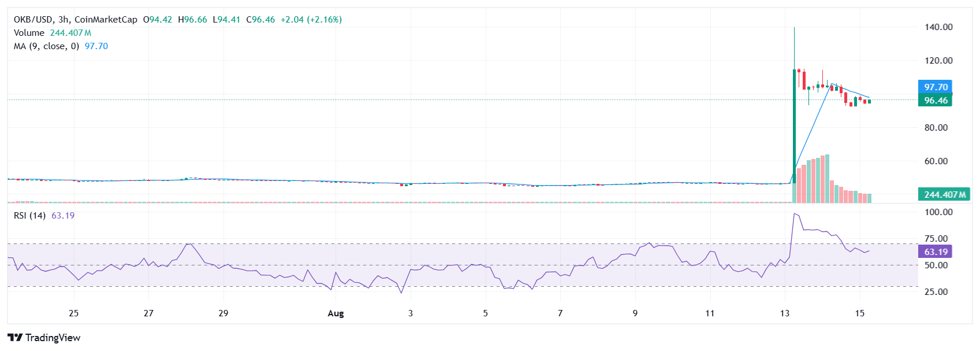Click the 13 date on the time axis
This screenshot has width=980, height=351.
tap(784, 313)
